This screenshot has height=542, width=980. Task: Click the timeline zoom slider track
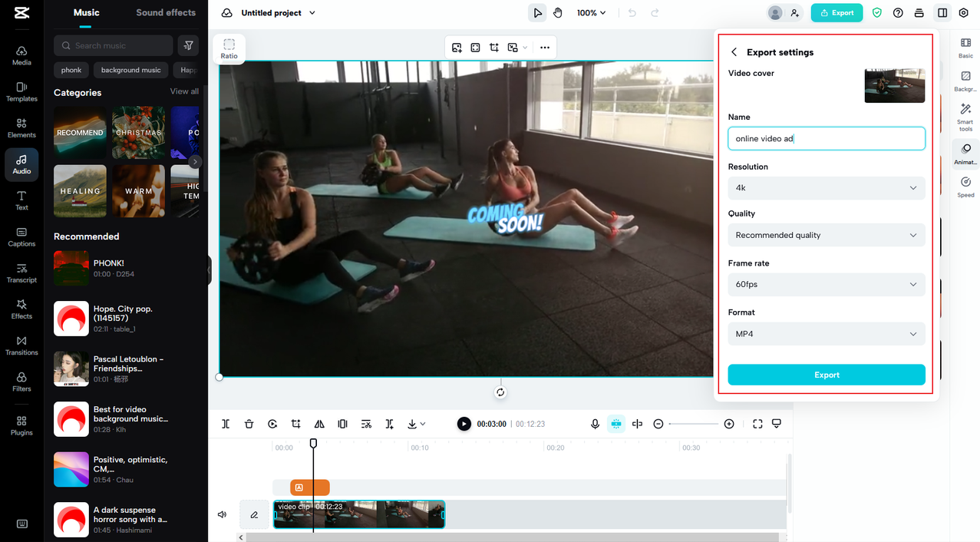tap(694, 424)
